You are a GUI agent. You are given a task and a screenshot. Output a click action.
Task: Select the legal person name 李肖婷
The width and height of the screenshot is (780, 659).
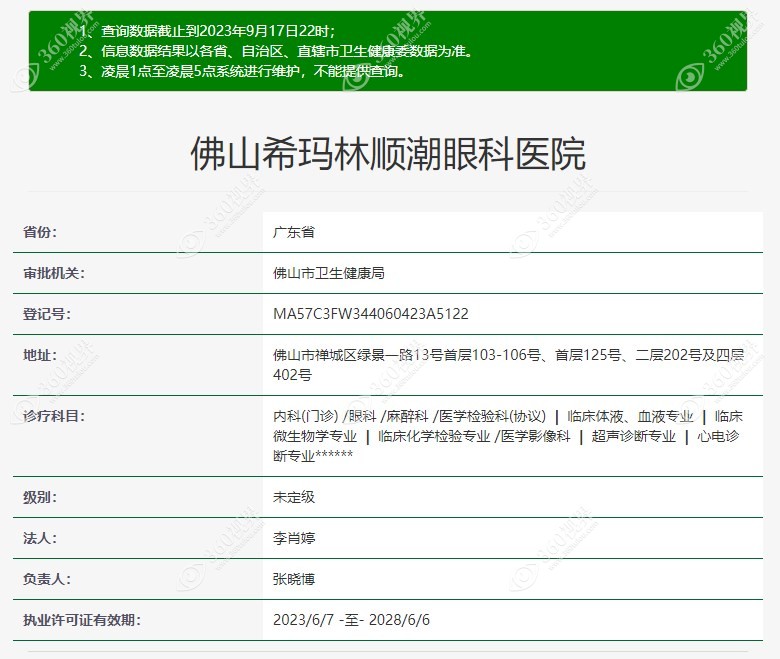click(293, 538)
